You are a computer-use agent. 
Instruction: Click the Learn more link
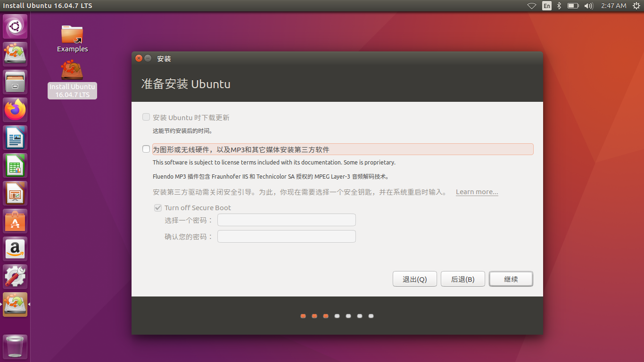[477, 192]
